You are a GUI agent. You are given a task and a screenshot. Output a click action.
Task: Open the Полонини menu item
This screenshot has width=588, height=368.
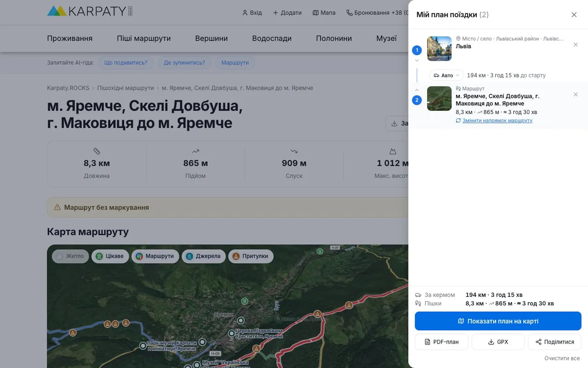pos(334,39)
